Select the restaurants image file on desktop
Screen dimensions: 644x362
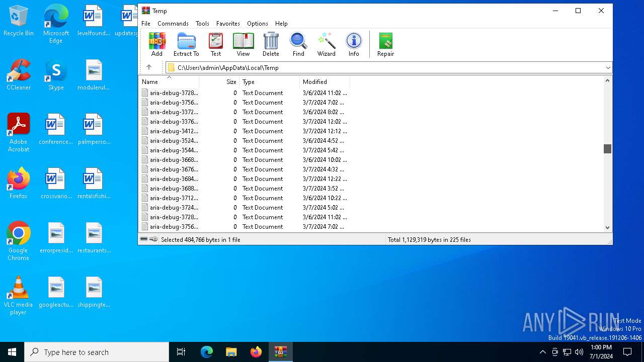(94, 238)
